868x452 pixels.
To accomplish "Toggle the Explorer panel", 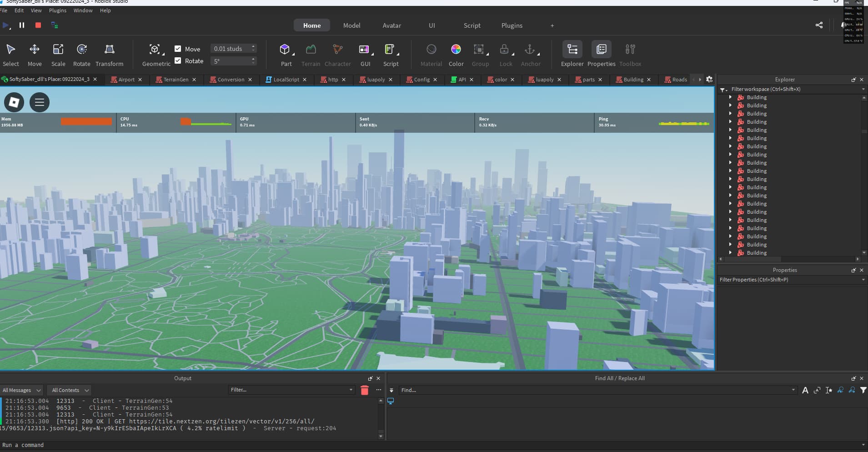I will tap(572, 50).
